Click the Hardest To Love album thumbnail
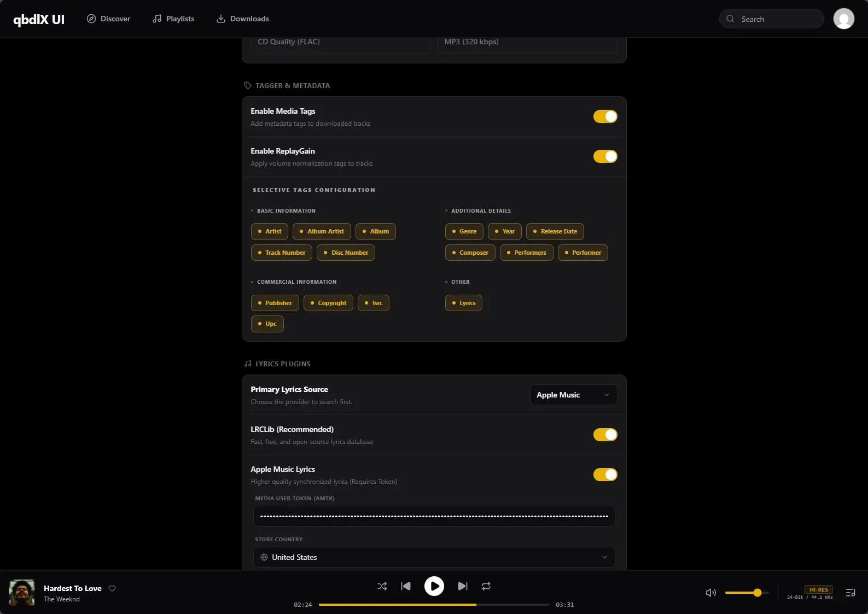This screenshot has height=614, width=868. click(x=22, y=593)
